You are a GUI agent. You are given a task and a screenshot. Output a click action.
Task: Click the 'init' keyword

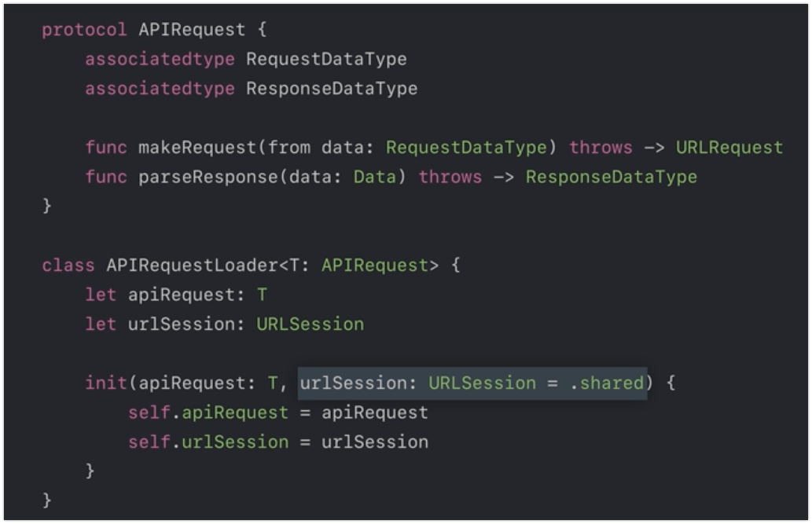coord(106,383)
